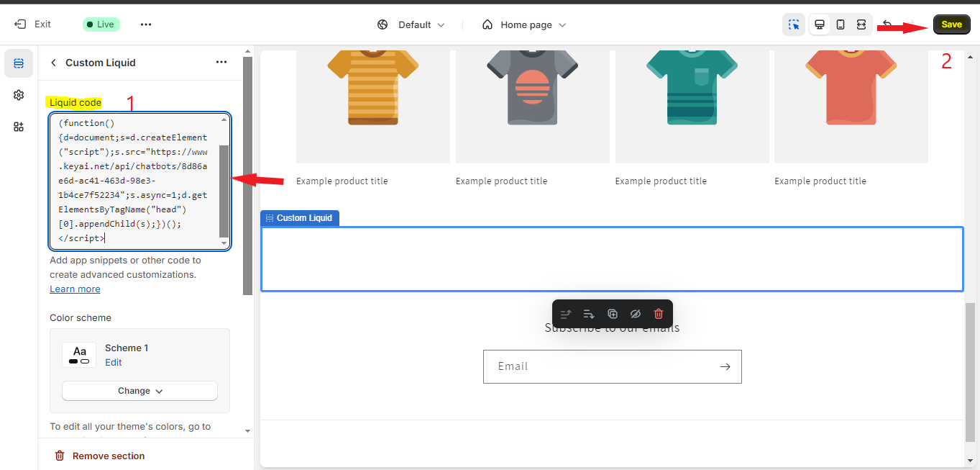Open the Learn more link
Screen dimensions: 980x470
(75, 289)
